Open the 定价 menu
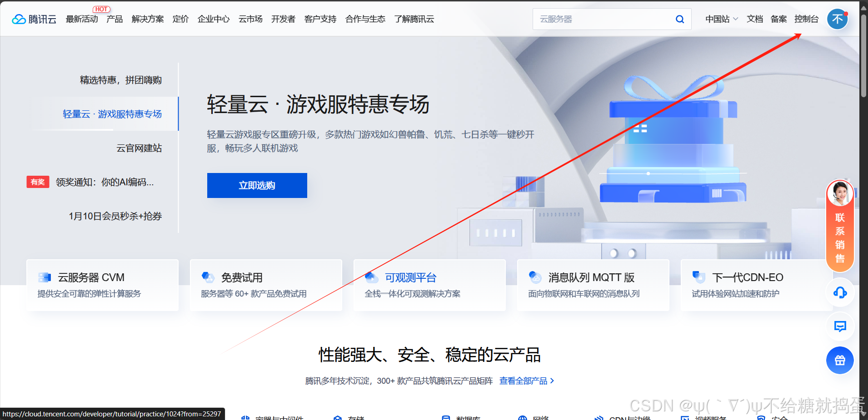This screenshot has width=868, height=420. (x=180, y=19)
